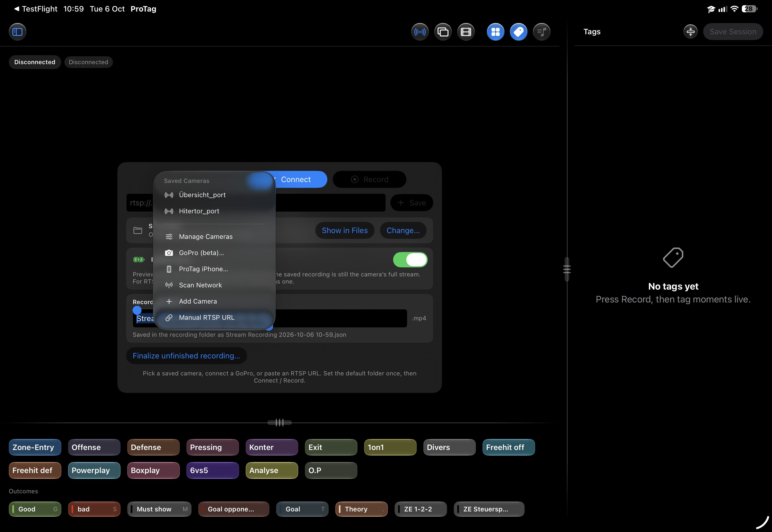This screenshot has height=532, width=772.
Task: Click the vertical Tags panel divider handle
Action: point(567,269)
